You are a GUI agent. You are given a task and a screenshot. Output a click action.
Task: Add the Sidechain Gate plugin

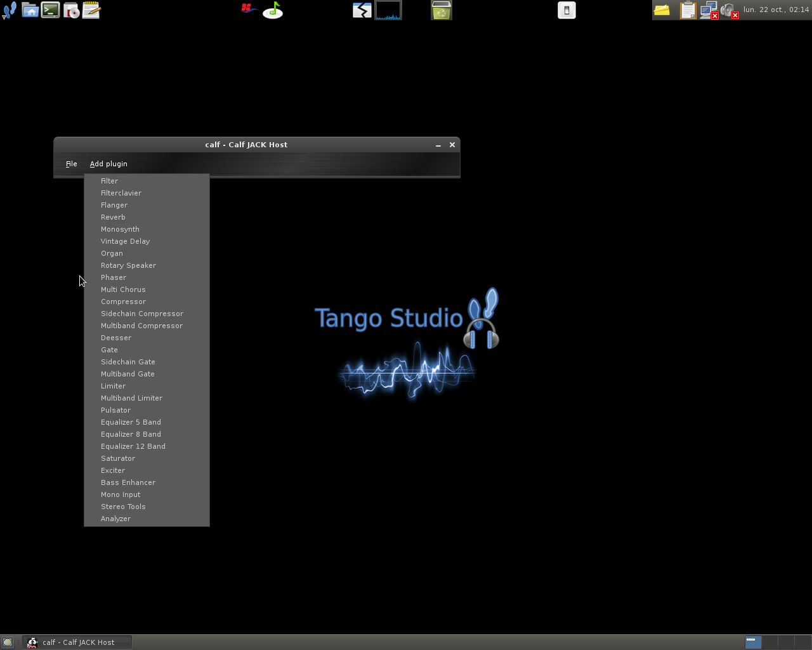tap(147, 362)
